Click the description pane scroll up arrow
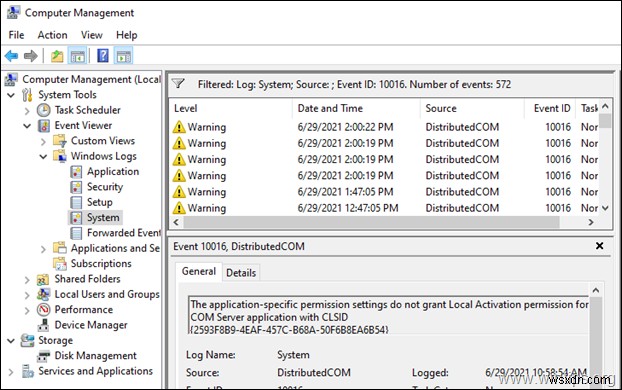 point(595,290)
